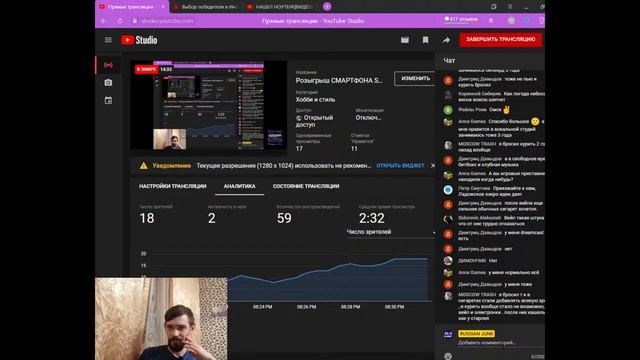Click the share arrow icon
The height and width of the screenshot is (360, 640).
pos(446,40)
